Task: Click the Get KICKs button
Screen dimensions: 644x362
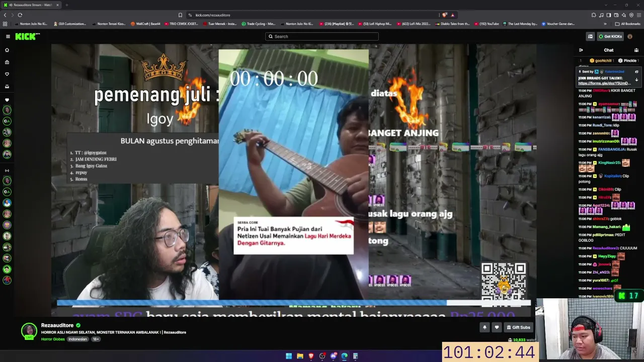Action: 610,36
